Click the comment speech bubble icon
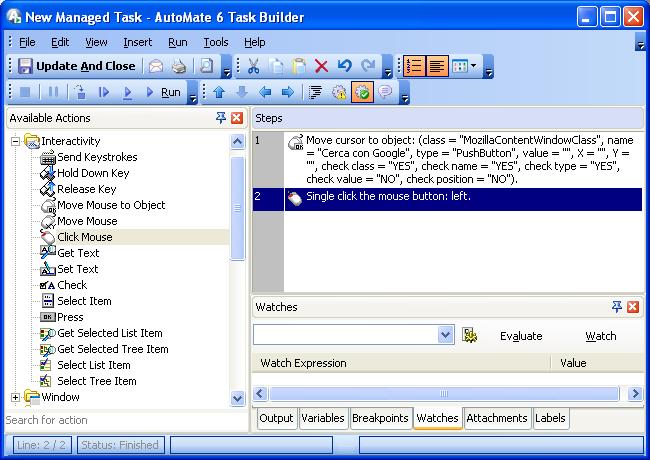This screenshot has width=650, height=460. (386, 92)
